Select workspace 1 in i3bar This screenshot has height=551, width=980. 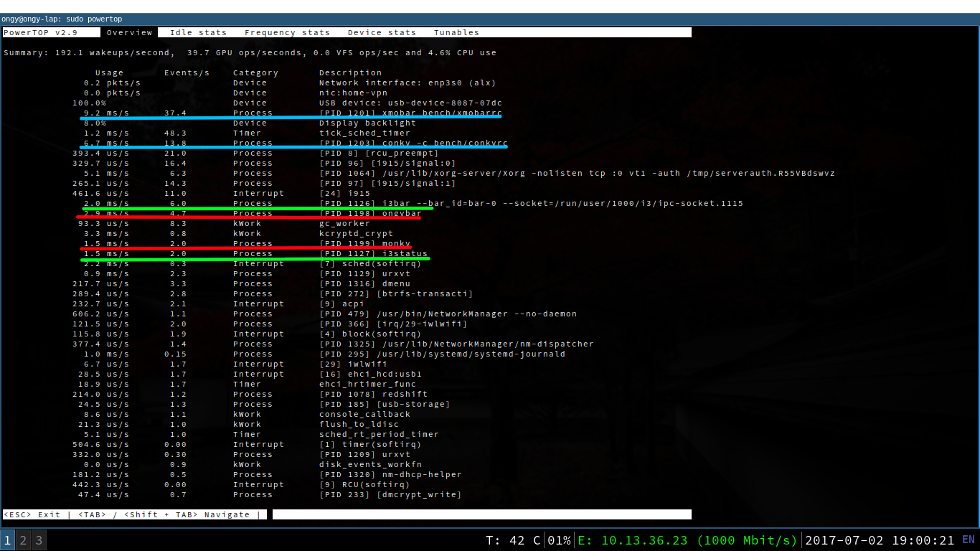pos(7,540)
